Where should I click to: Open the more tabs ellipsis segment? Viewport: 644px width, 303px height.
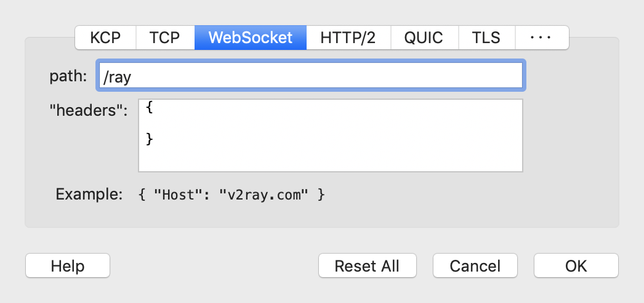point(541,38)
